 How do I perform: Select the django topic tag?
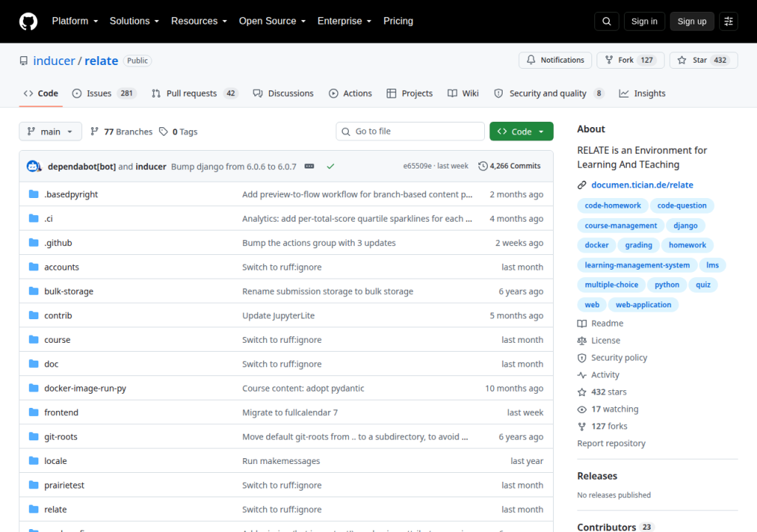685,225
